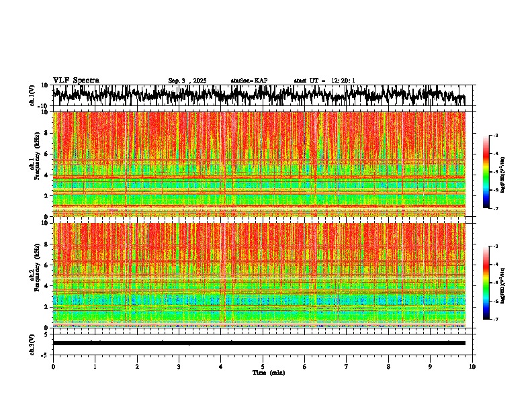Click the ch.1 frequency tick label "8"
Screen dimensions: 532x411
46,133
